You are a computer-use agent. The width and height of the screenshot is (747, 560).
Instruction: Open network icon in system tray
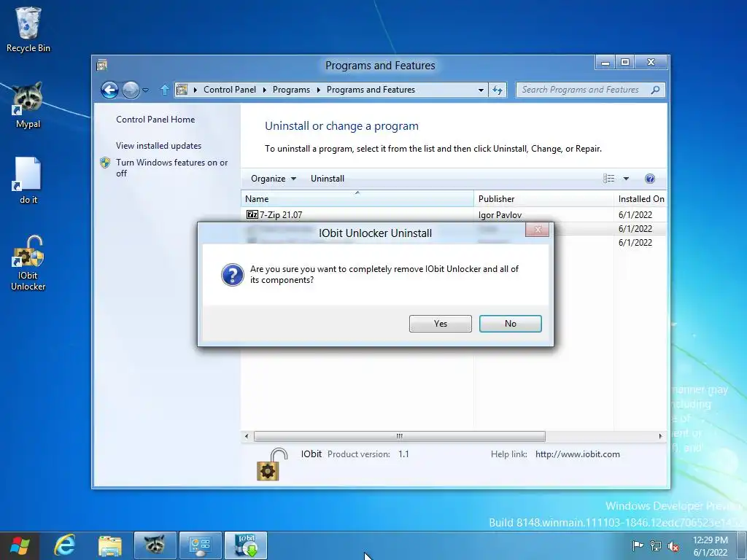coord(656,545)
